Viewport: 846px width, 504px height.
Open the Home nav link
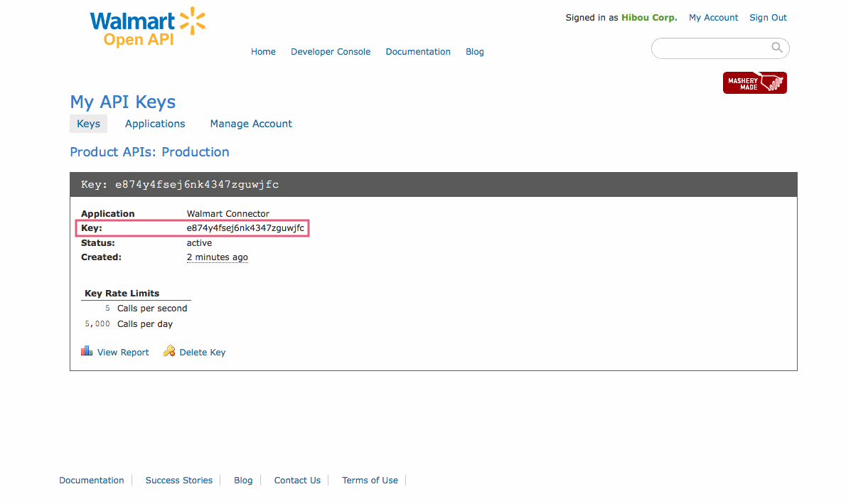(x=263, y=52)
